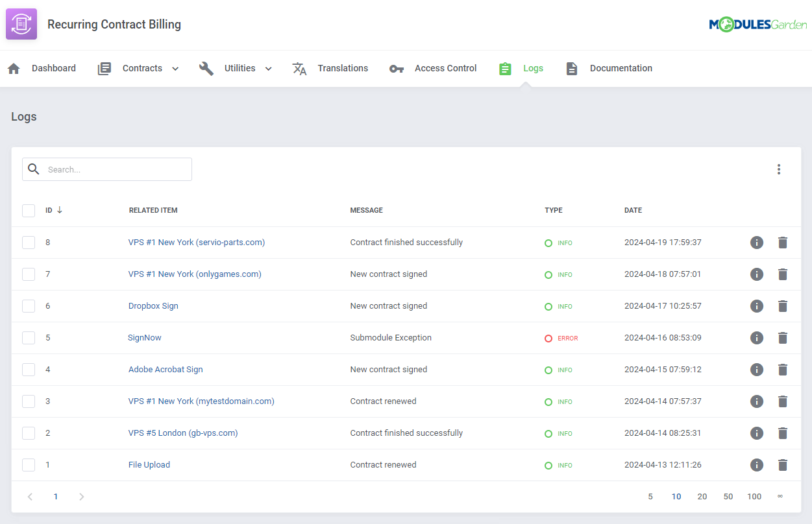
Task: Focus the Search input field
Action: (x=107, y=169)
